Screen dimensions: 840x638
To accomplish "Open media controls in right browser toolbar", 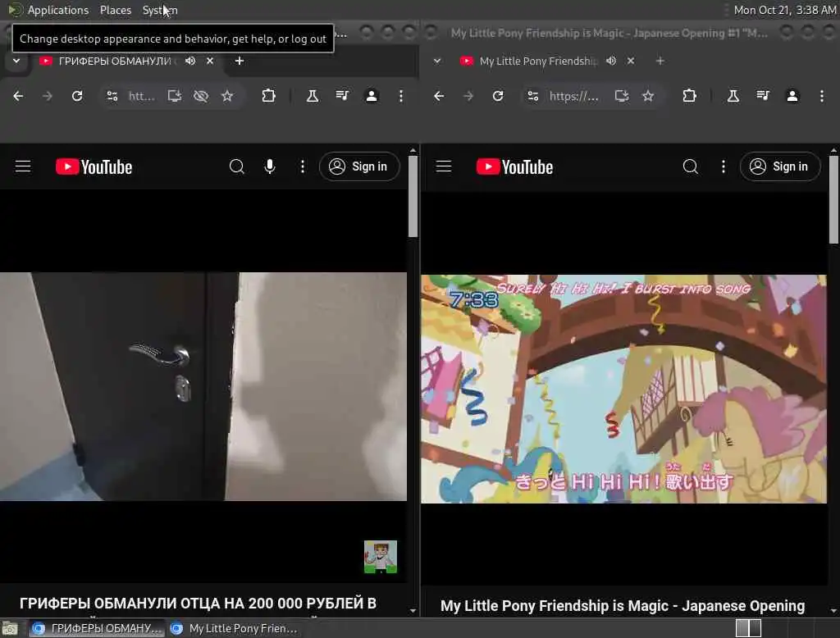I will coord(763,96).
